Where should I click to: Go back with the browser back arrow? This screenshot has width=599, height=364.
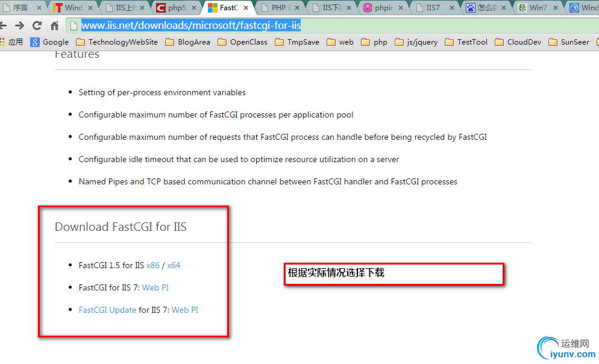[x=4, y=25]
